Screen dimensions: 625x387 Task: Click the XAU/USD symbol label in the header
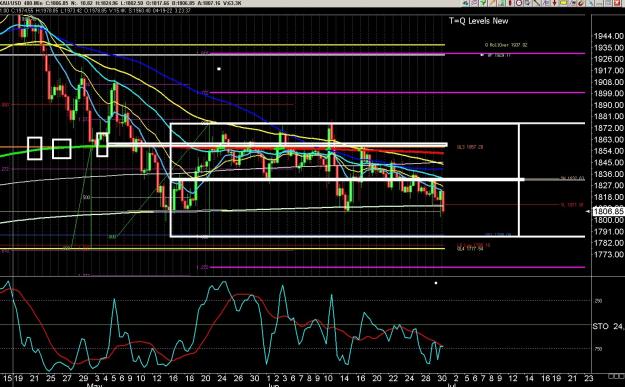click(10, 3)
